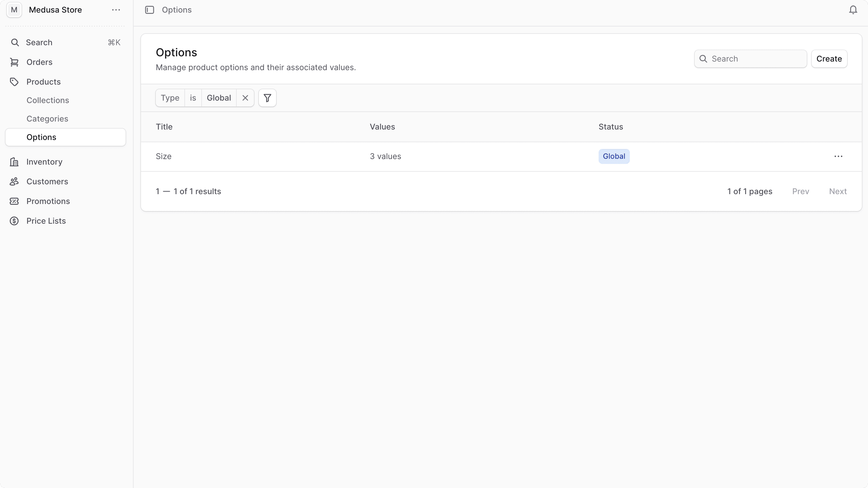Viewport: 868px width, 488px height.
Task: Click the Prev pagination button
Action: click(x=801, y=192)
